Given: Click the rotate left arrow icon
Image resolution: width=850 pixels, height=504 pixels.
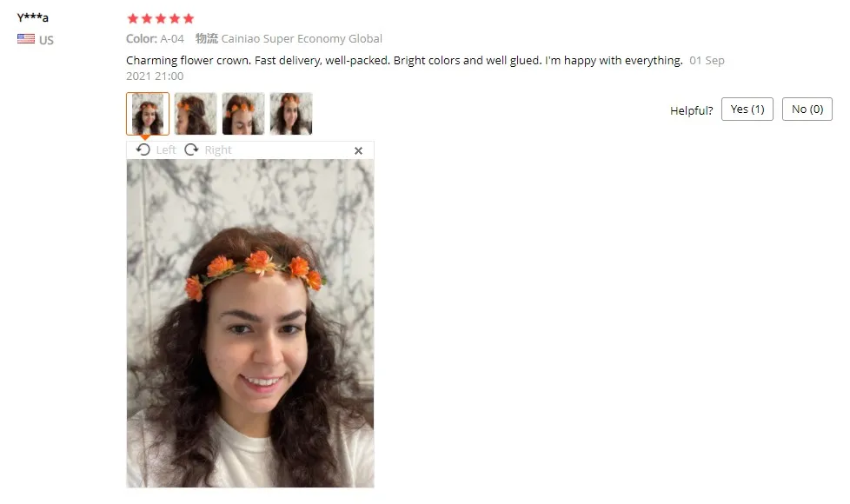Looking at the screenshot, I should [x=143, y=149].
